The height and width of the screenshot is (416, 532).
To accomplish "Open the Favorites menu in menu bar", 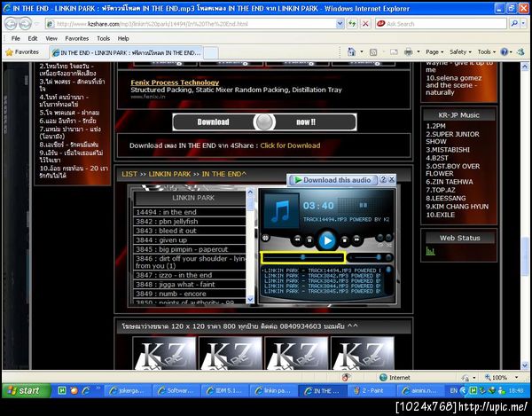I will coord(76,38).
